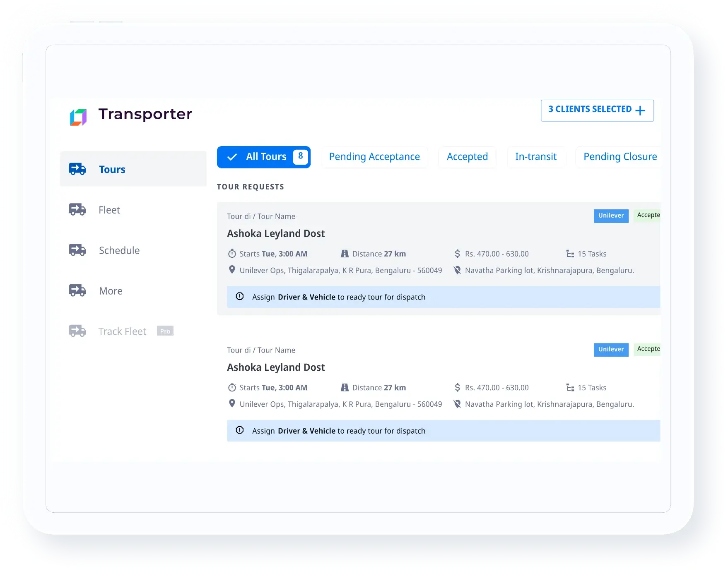Click the truck icon beside More
Screen dimensions: 728x571
pyautogui.click(x=77, y=290)
